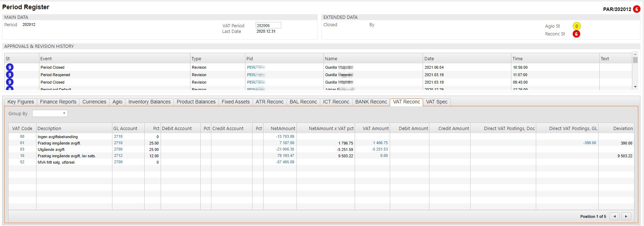This screenshot has height=226, width=644.
Task: Open the Group By dropdown
Action: pos(50,113)
